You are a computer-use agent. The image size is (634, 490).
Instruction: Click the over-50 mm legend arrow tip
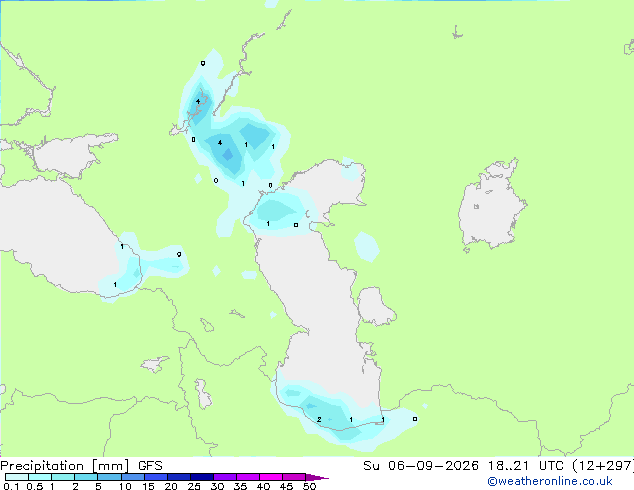point(317,477)
